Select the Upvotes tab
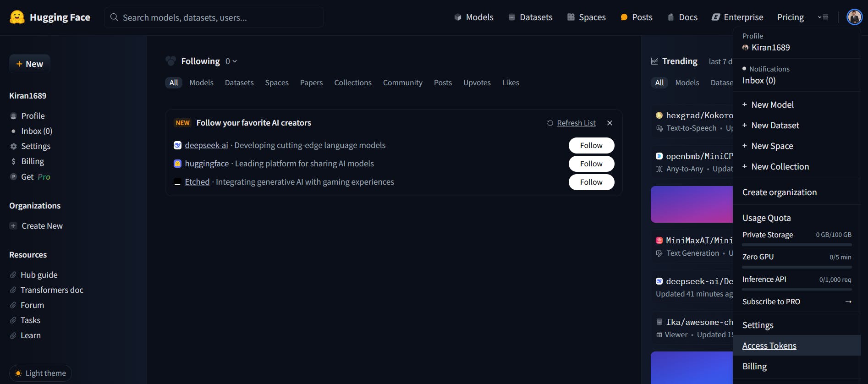This screenshot has width=868, height=384. 477,83
